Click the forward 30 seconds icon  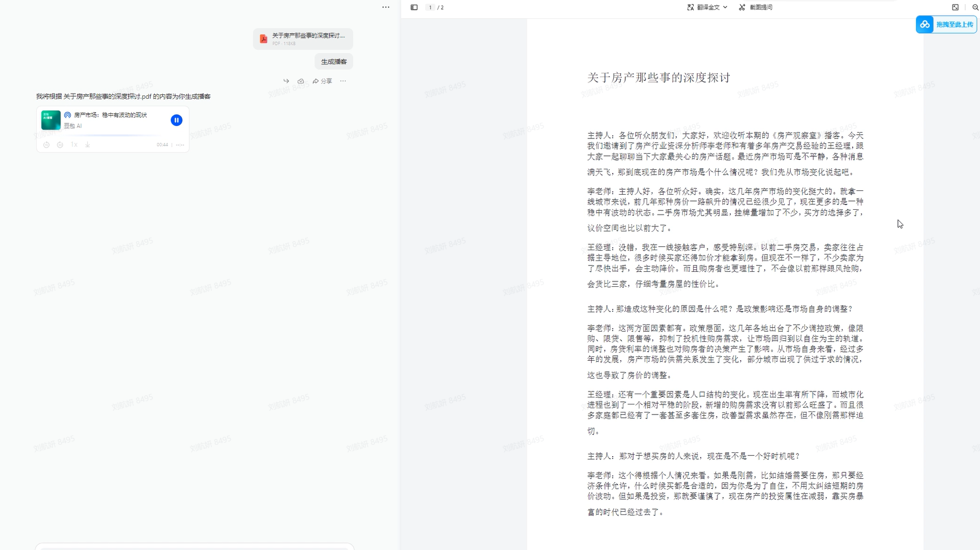pos(60,145)
